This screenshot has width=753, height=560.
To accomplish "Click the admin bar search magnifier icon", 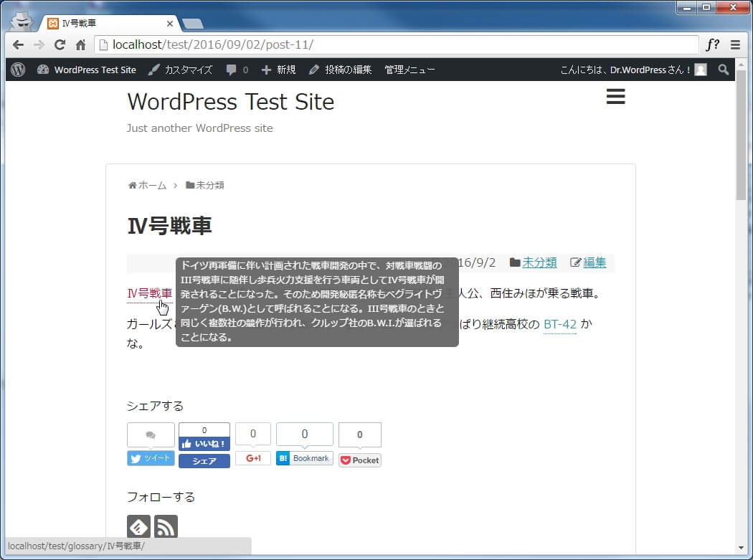I will pyautogui.click(x=723, y=70).
